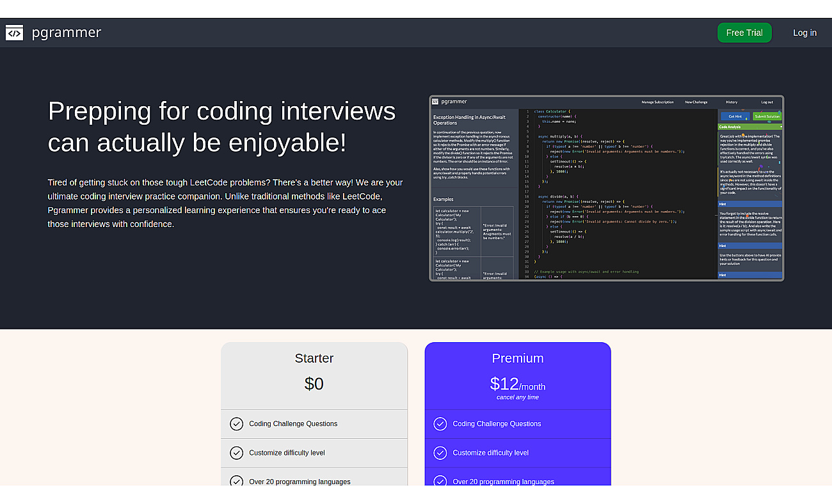Viewport: 832px width, 504px height.
Task: Click Premium Customize difficulty level check icon
Action: tap(440, 453)
